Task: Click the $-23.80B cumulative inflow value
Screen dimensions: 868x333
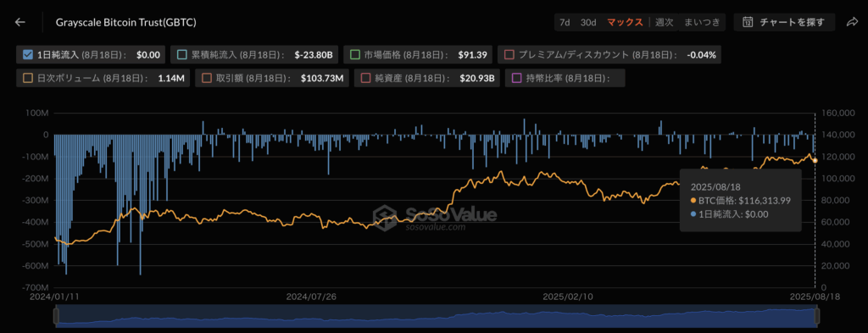Action: (x=314, y=55)
